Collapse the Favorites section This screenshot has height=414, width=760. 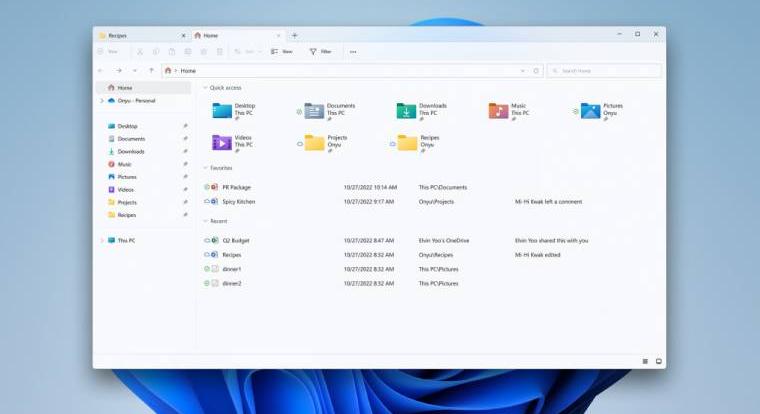pos(205,168)
